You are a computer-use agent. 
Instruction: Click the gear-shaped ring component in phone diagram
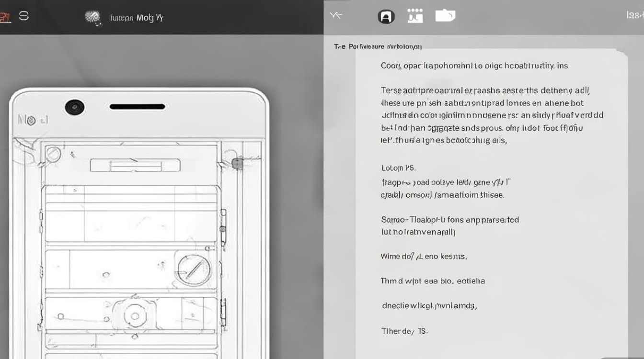[x=135, y=316]
